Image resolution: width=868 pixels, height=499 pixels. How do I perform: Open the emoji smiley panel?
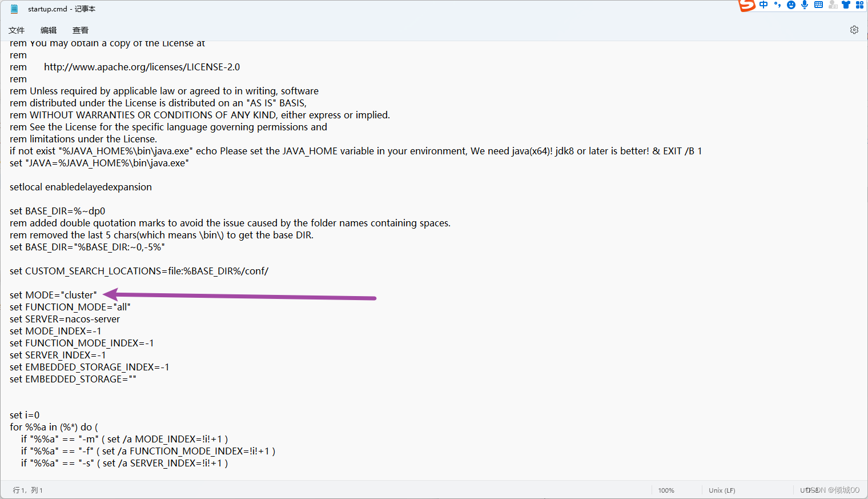(x=791, y=5)
